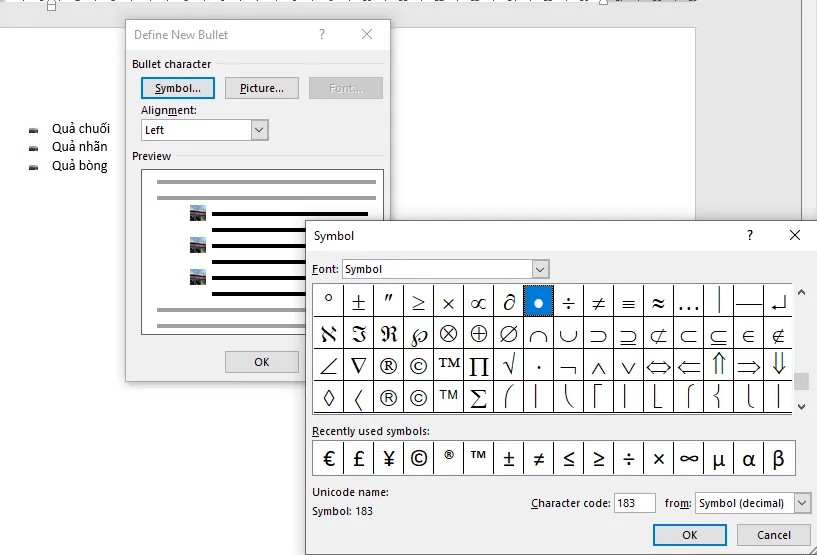
Task: Click the uppercase Sigma summation symbol
Action: [479, 398]
